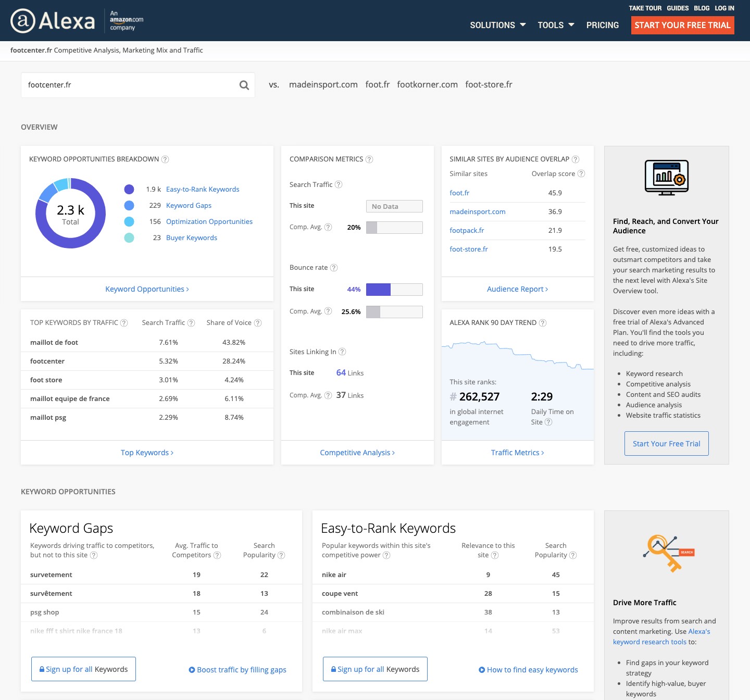Screen dimensions: 750x700
Task: Open Keyword Gaps link in breakdown
Action: click(x=189, y=206)
